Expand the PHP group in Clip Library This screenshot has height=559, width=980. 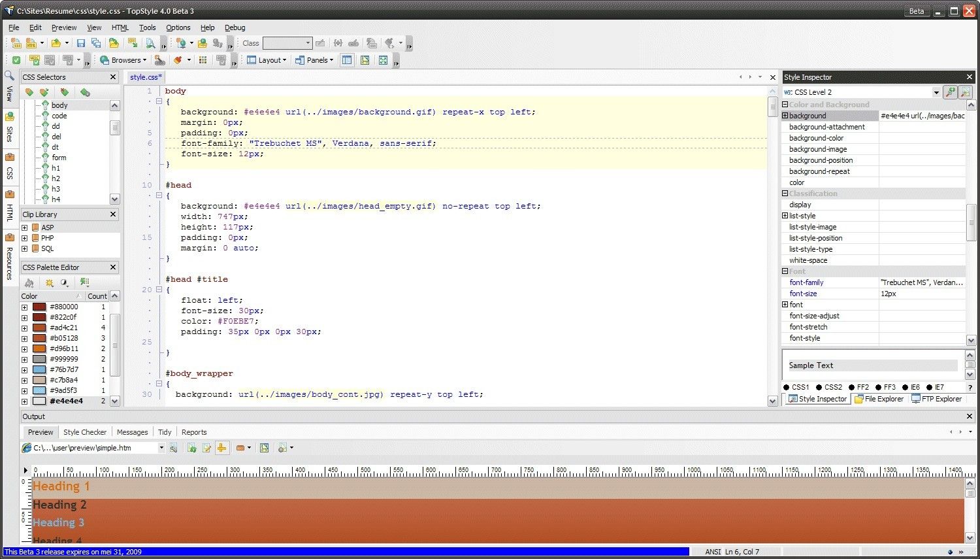pyautogui.click(x=24, y=238)
